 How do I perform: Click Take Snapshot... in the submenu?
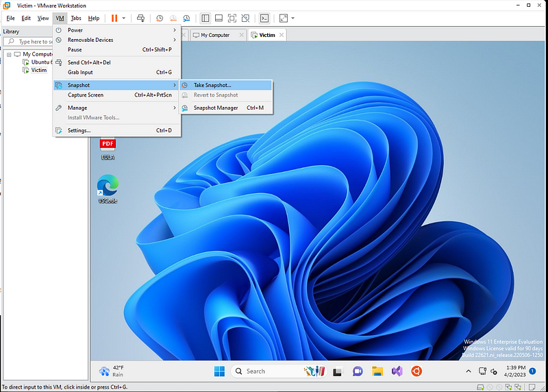(226, 85)
